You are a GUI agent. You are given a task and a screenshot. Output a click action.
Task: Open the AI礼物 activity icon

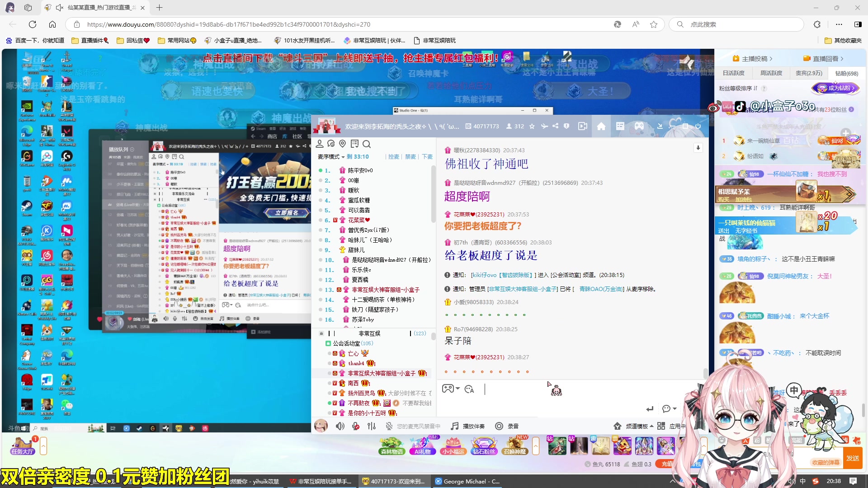(422, 446)
